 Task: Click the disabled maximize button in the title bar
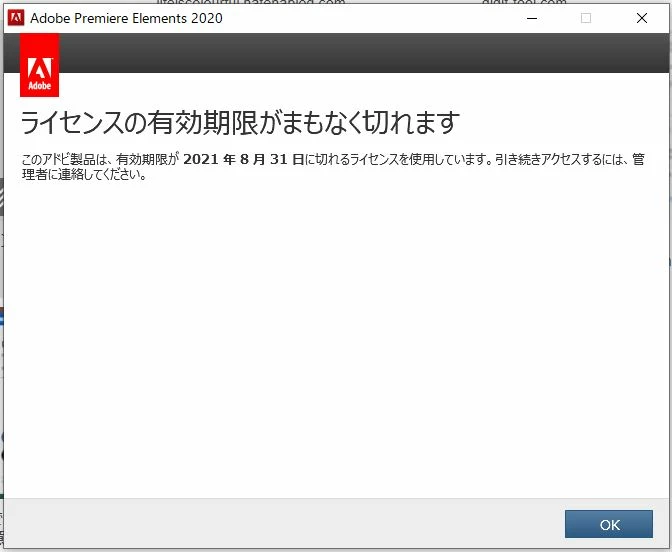pyautogui.click(x=585, y=18)
